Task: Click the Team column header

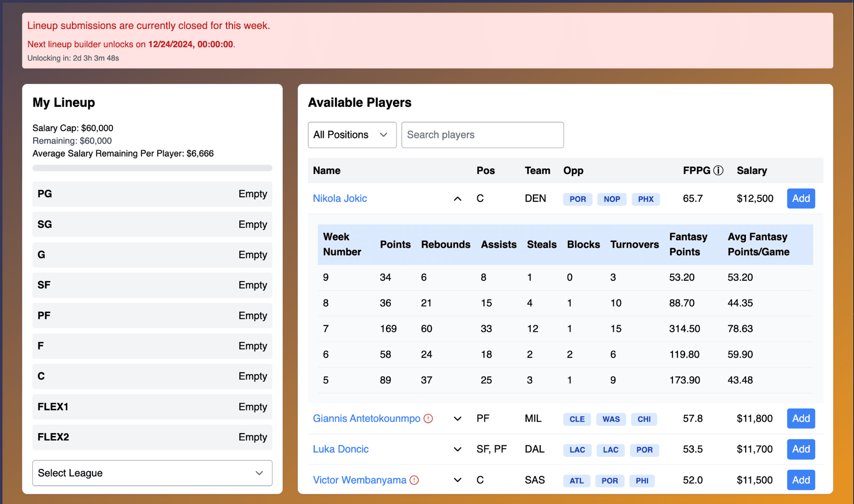Action: pyautogui.click(x=537, y=170)
